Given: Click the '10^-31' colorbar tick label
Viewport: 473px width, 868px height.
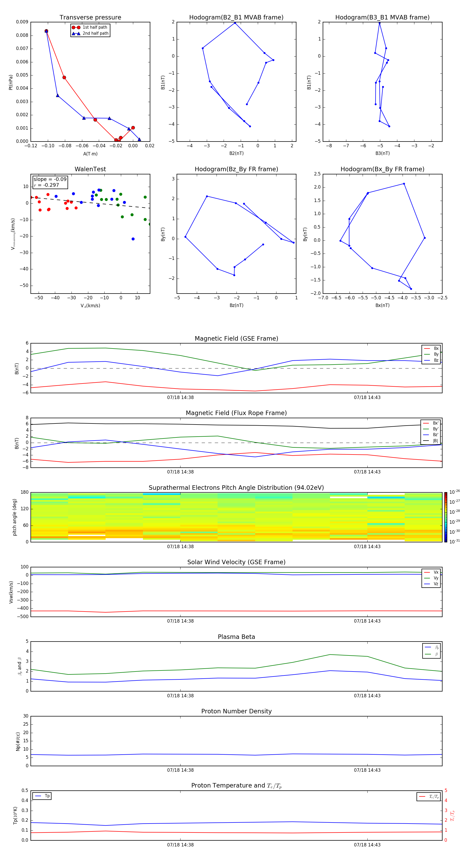Looking at the screenshot, I should [x=455, y=542].
